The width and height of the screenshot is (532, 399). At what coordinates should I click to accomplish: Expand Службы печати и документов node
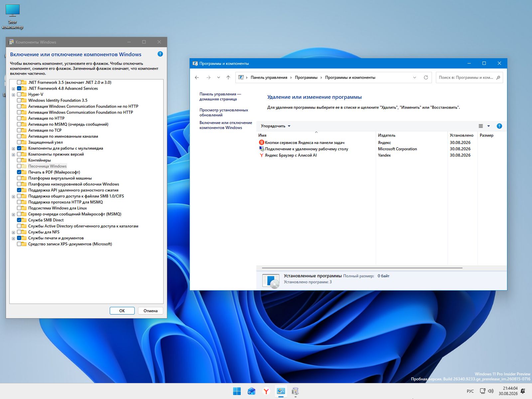coord(13,238)
